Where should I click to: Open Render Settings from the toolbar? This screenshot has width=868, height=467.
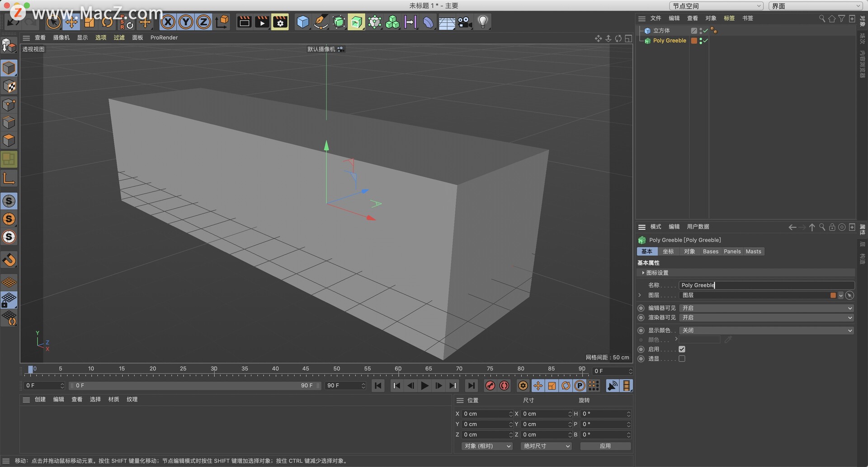(x=280, y=22)
